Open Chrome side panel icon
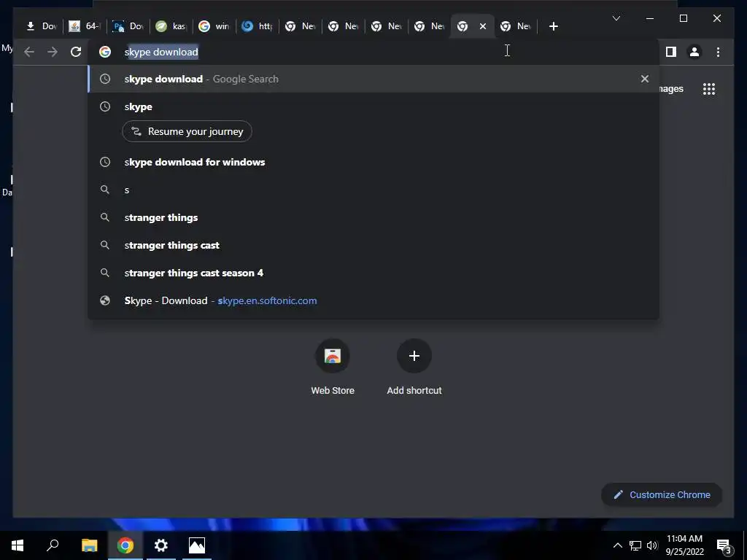 click(671, 52)
